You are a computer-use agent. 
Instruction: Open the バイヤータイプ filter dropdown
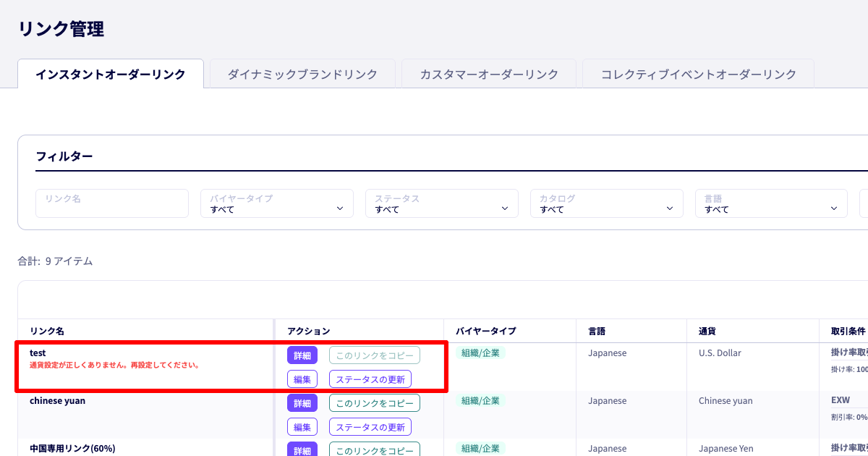pyautogui.click(x=277, y=203)
